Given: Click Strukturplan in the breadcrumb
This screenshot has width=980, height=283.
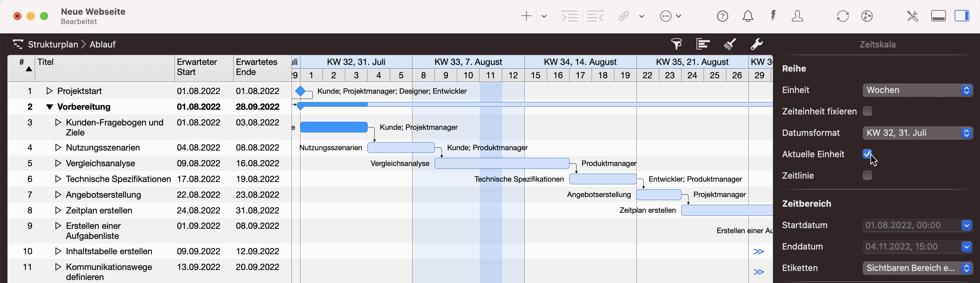Looking at the screenshot, I should coord(53,44).
